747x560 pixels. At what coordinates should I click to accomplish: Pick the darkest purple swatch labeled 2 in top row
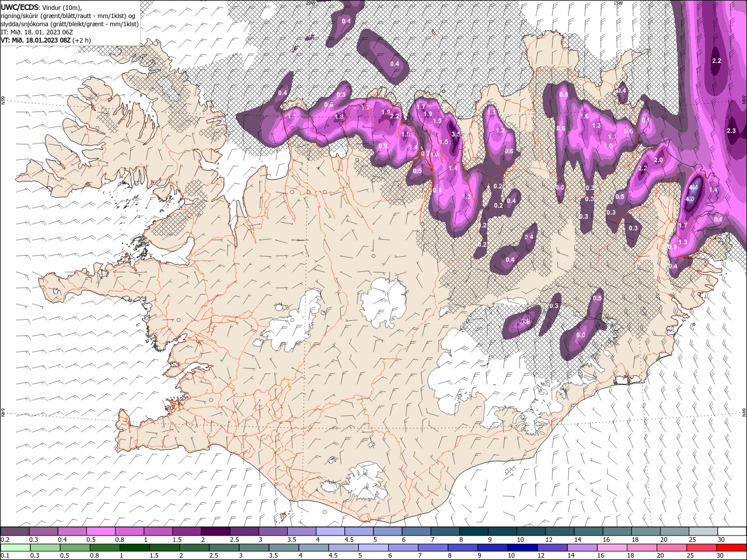click(215, 531)
